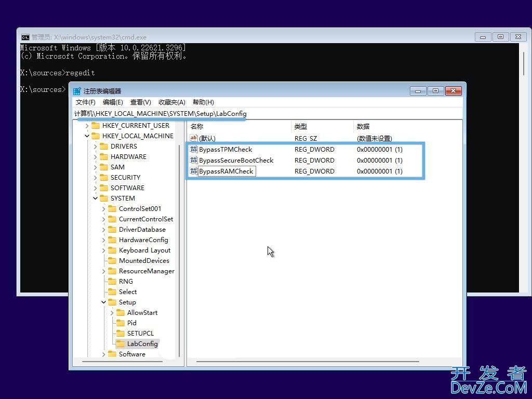Click the cmd window vertical scrollbar
The image size is (532, 399).
tap(524, 64)
